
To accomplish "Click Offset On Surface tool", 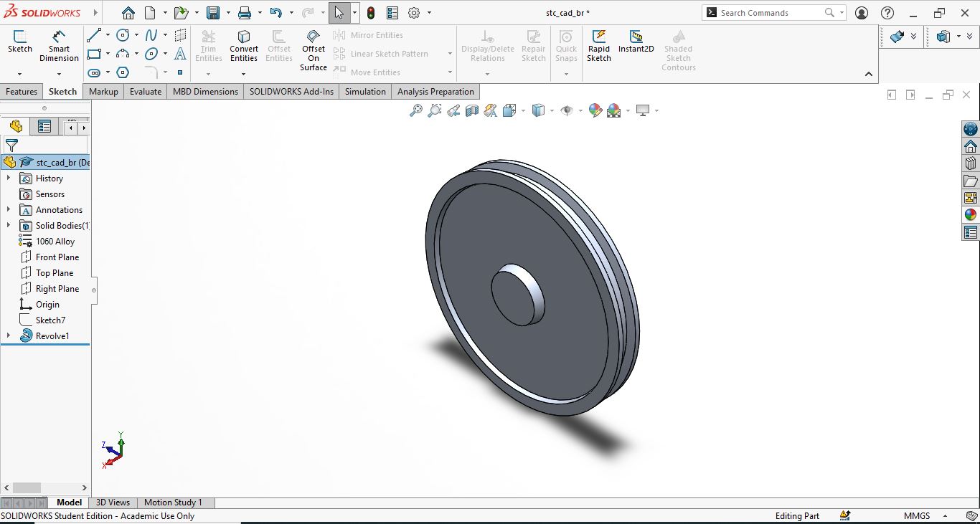I will (x=314, y=50).
